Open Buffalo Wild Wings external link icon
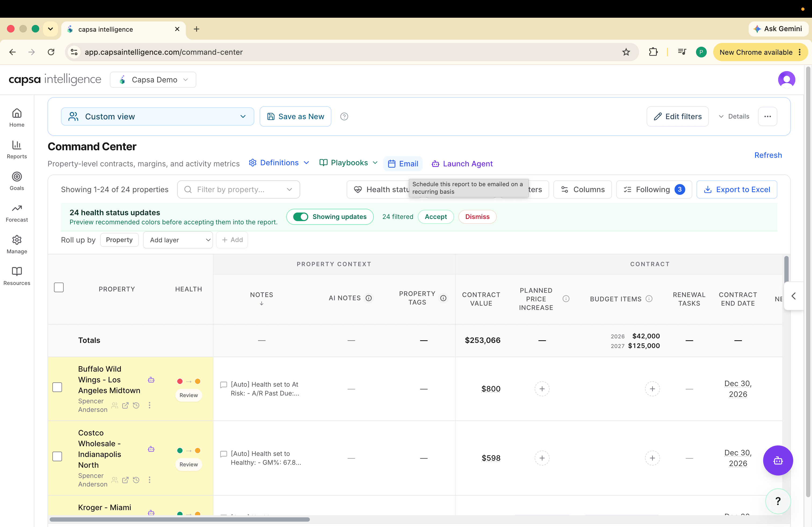This screenshot has width=812, height=527. 125,405
